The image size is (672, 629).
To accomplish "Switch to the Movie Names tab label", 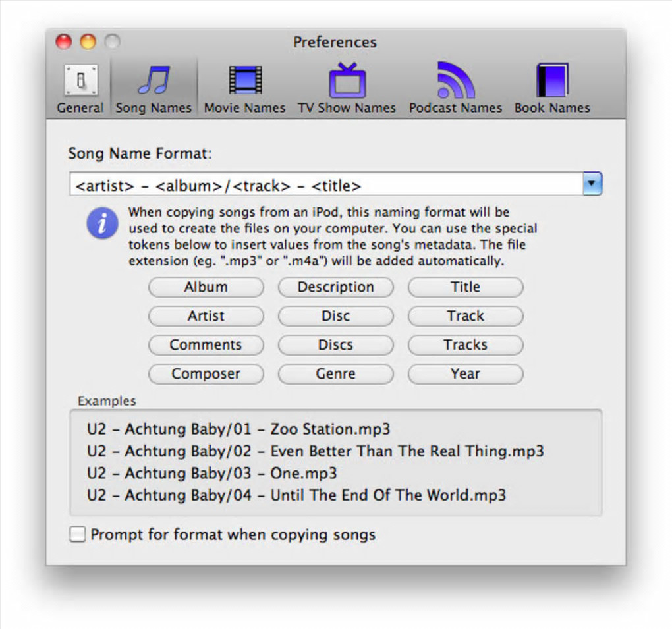I will (244, 107).
